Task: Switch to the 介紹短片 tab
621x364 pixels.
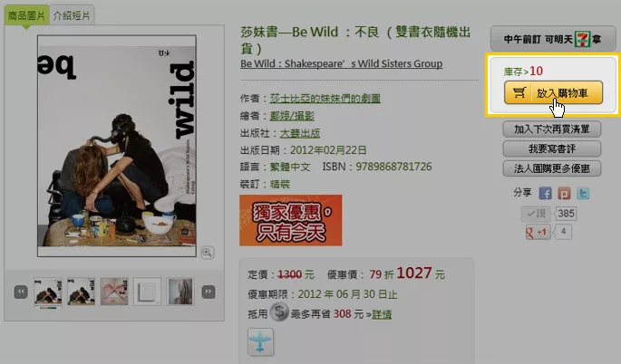Action: (x=72, y=15)
